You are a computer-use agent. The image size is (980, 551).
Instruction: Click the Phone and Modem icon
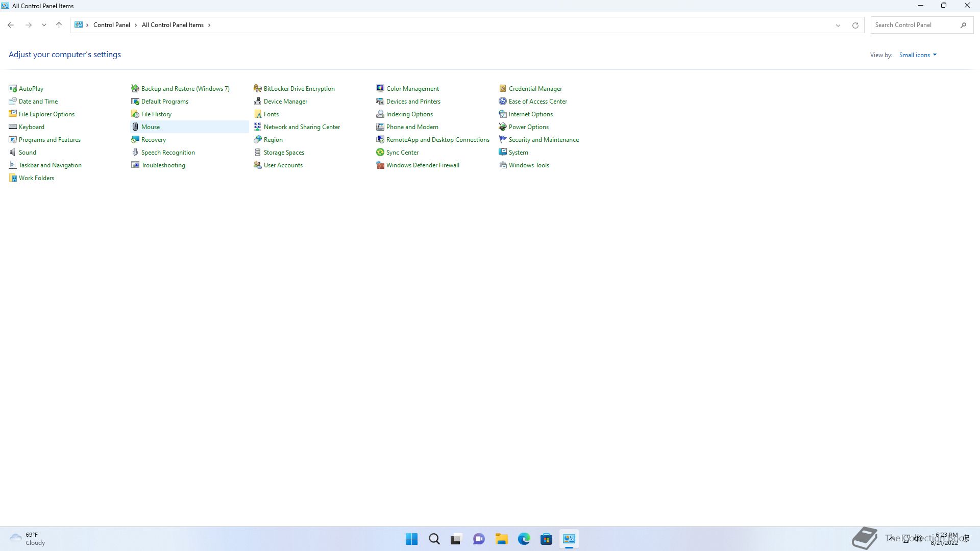coord(380,127)
